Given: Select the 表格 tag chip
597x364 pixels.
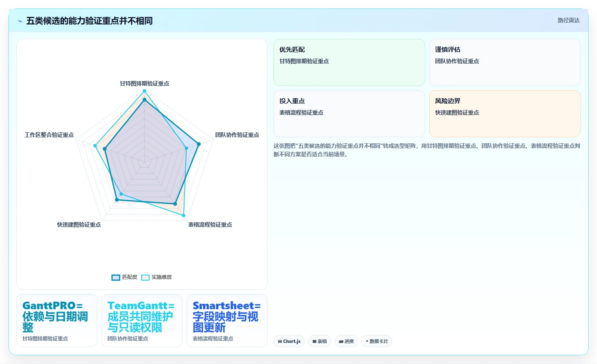Looking at the screenshot, I should point(320,341).
